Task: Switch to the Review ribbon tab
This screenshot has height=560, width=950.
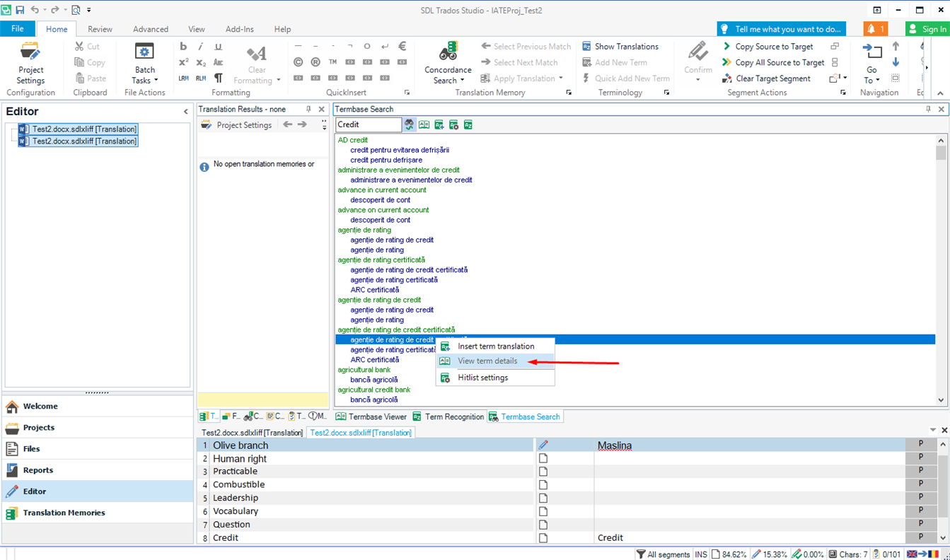Action: tap(100, 29)
